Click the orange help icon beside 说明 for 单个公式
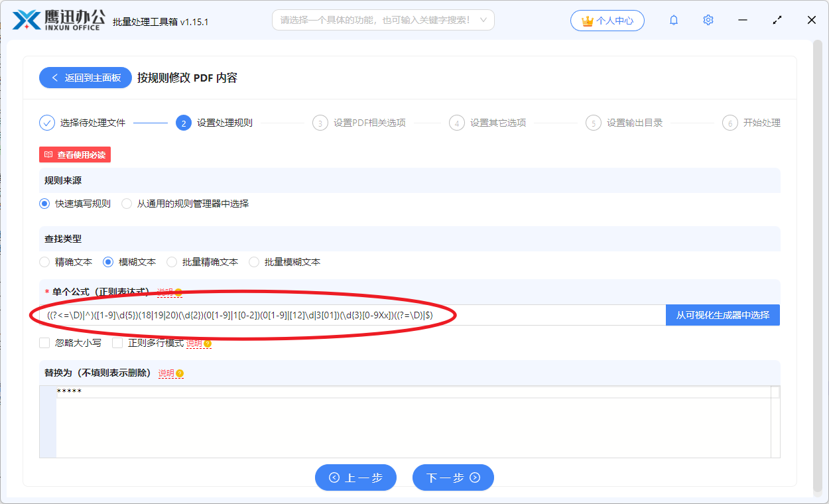This screenshot has width=829, height=504. pyautogui.click(x=178, y=292)
